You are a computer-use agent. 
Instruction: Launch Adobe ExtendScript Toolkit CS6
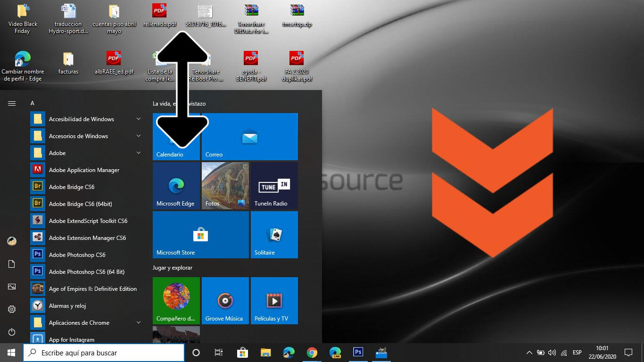86,221
